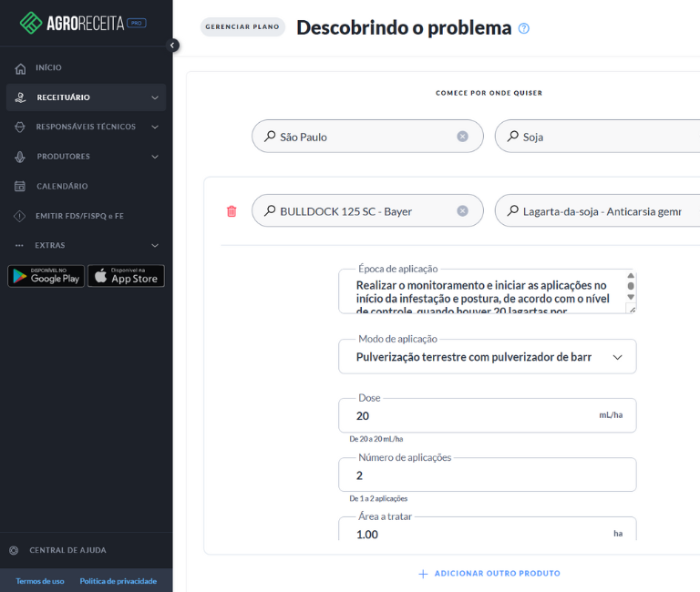Clear the BULLDOCK 125 SC product field
This screenshot has width=700, height=592.
pyautogui.click(x=462, y=211)
